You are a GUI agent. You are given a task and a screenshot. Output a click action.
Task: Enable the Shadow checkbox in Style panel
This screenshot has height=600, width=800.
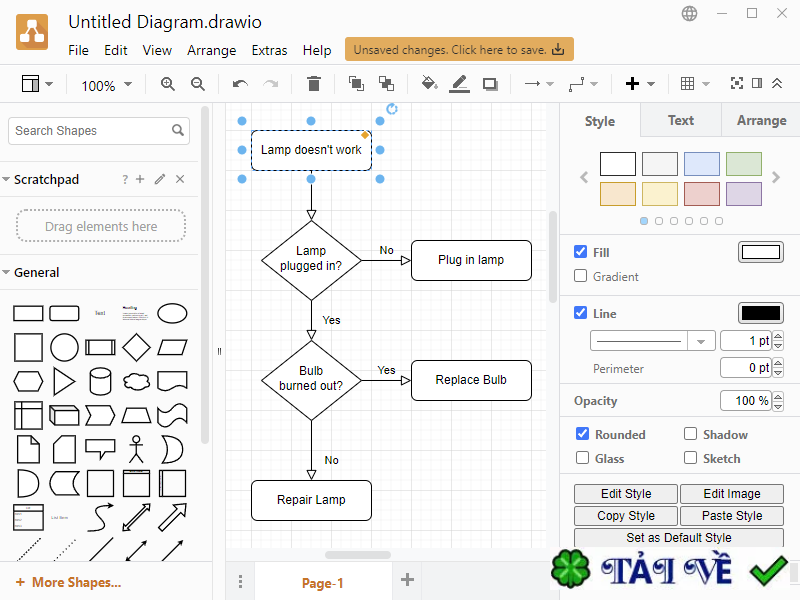tap(690, 434)
